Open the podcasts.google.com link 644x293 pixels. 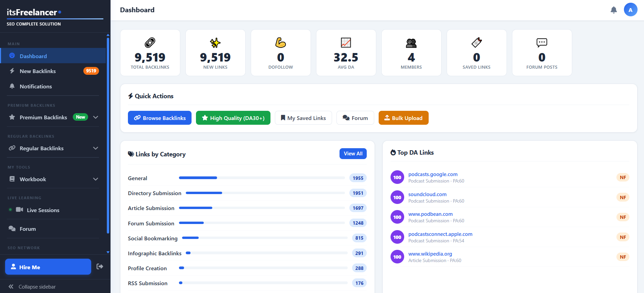click(433, 174)
